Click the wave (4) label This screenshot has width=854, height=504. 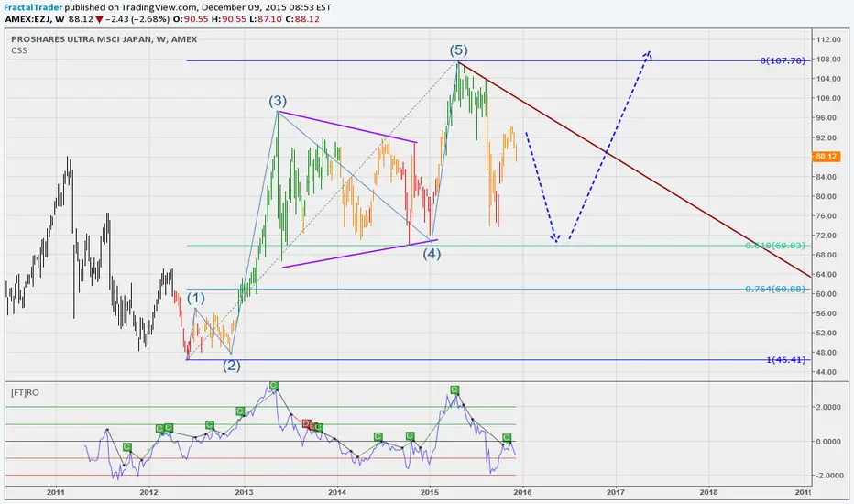coord(432,253)
